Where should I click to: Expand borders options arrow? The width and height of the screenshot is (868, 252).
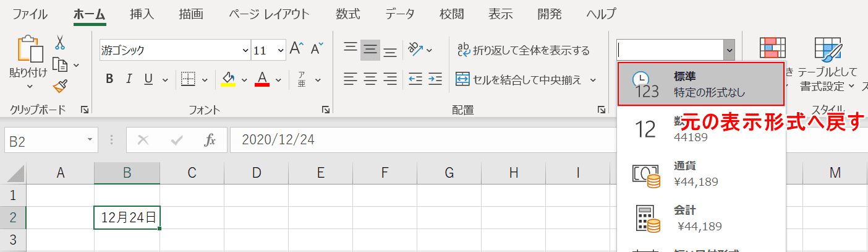(x=205, y=79)
